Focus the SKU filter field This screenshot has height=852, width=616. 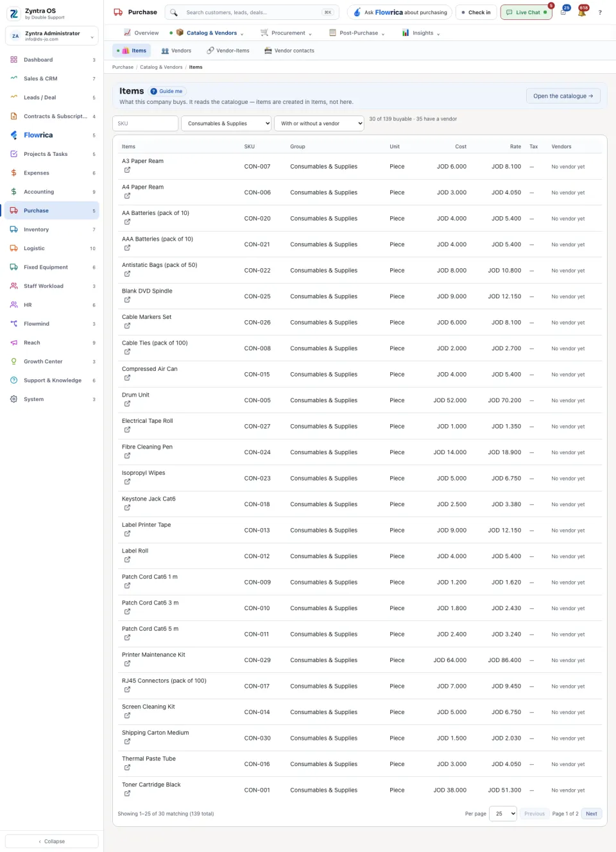point(145,123)
